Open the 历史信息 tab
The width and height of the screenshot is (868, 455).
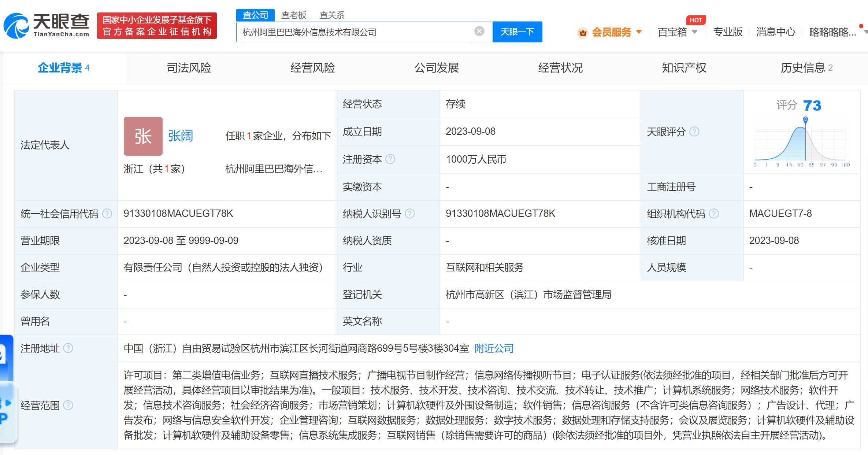[x=807, y=68]
